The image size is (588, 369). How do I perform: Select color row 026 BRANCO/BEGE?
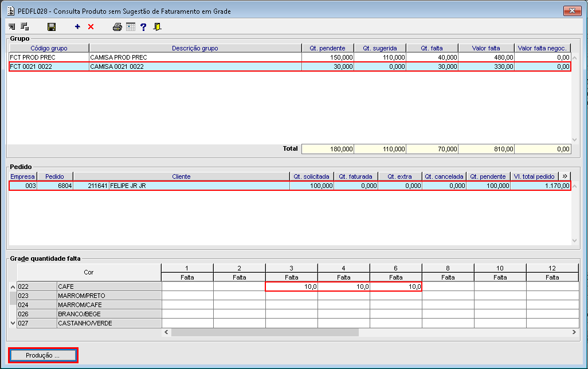pos(89,314)
